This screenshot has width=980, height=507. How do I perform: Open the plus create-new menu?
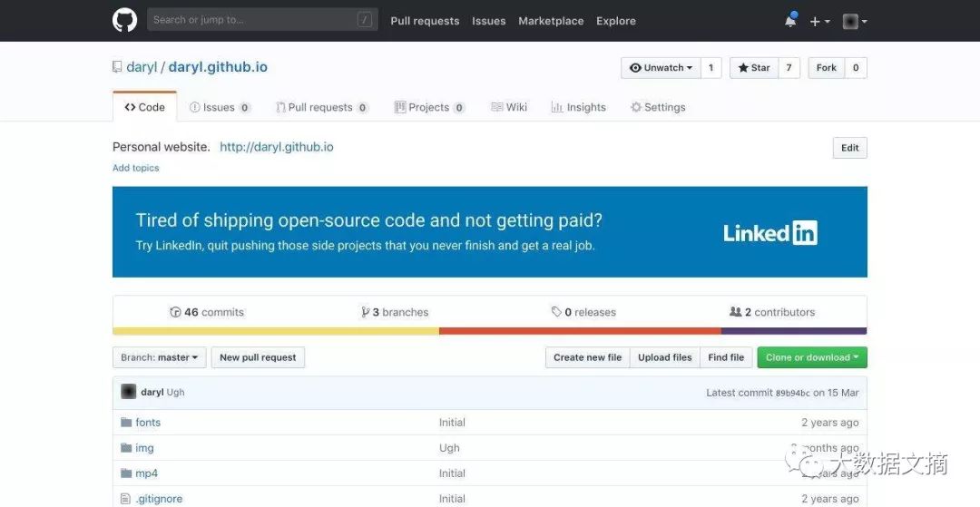[819, 21]
